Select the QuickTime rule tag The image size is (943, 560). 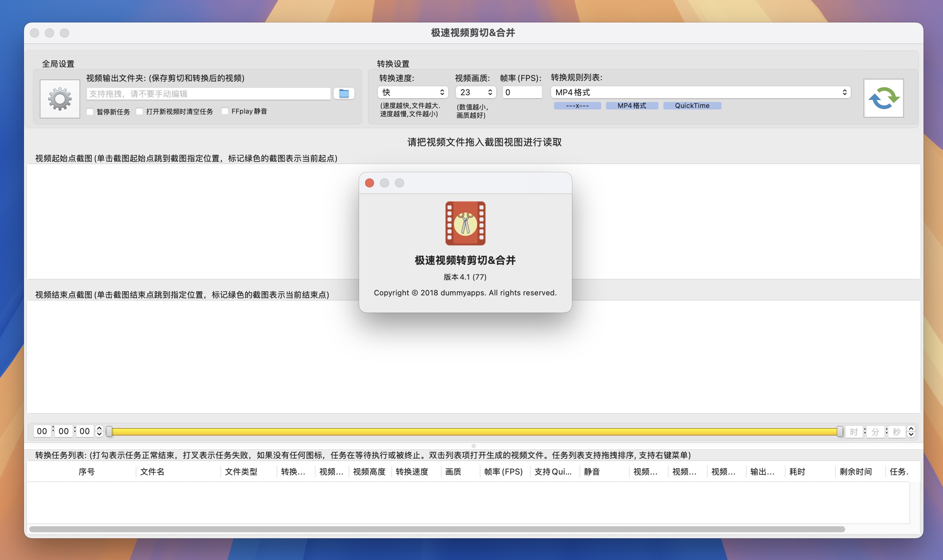tap(692, 106)
